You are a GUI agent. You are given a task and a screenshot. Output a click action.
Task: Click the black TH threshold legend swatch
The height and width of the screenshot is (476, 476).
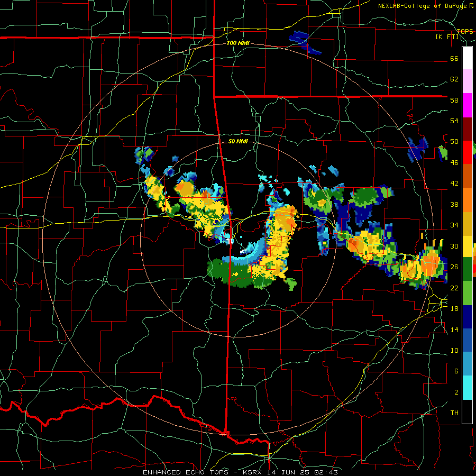[x=467, y=411]
